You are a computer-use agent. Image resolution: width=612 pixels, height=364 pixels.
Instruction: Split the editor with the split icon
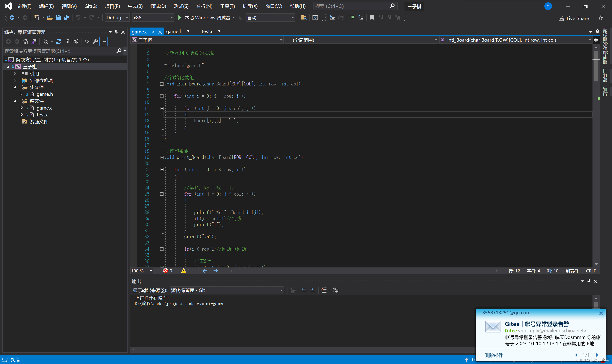click(x=596, y=40)
